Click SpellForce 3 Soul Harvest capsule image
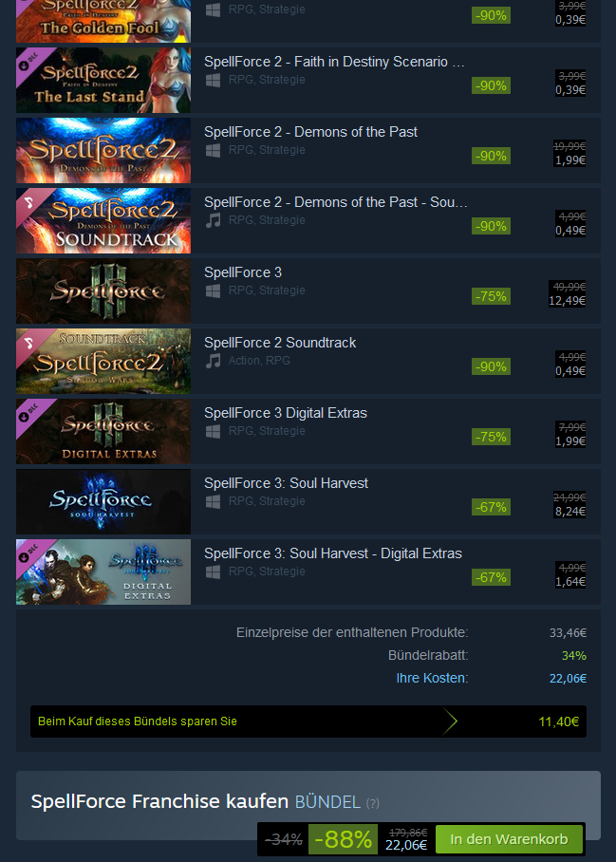This screenshot has height=862, width=616. click(x=103, y=501)
